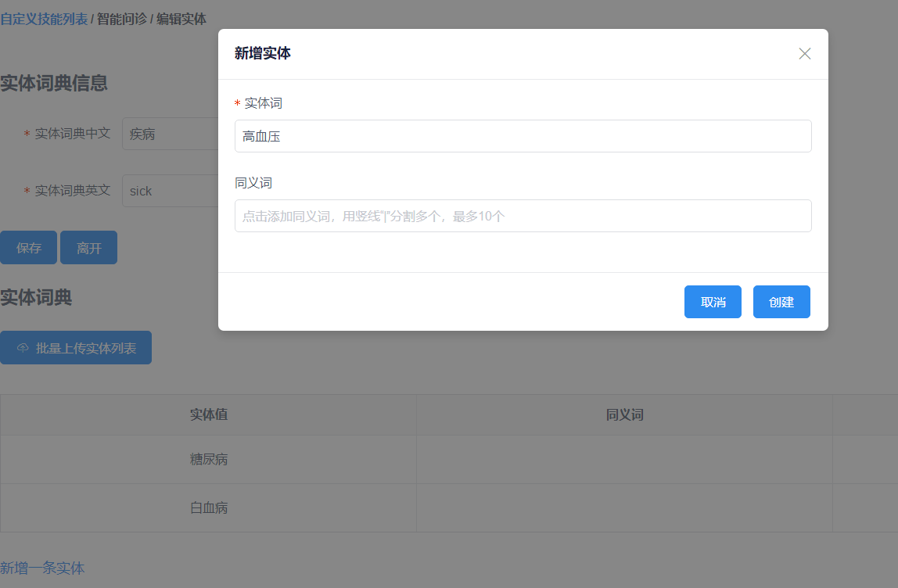Image resolution: width=898 pixels, height=588 pixels.
Task: Click the 新增实体 dialog title
Action: (x=263, y=54)
